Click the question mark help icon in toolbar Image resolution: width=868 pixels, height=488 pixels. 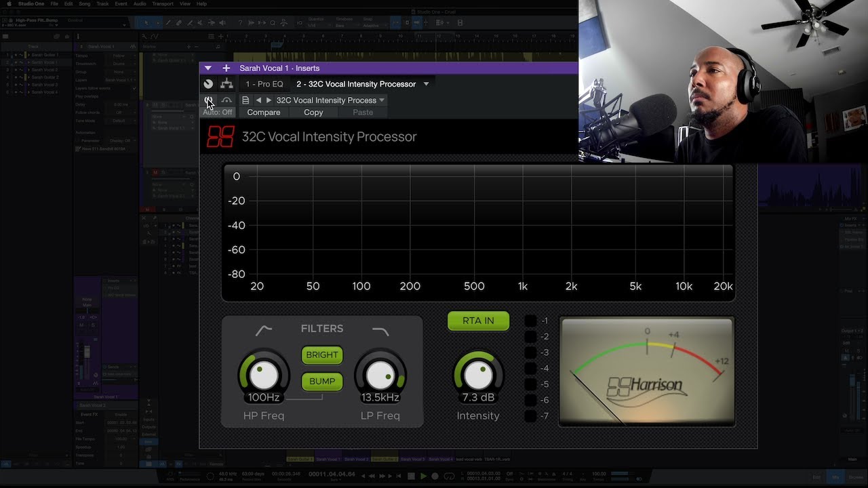coord(240,23)
